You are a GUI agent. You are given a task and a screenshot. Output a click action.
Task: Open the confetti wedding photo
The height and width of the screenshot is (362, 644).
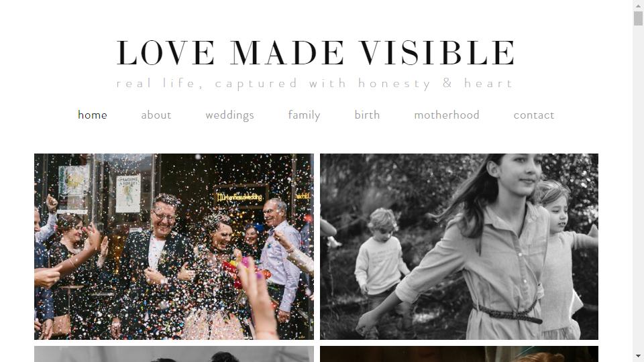tap(174, 246)
